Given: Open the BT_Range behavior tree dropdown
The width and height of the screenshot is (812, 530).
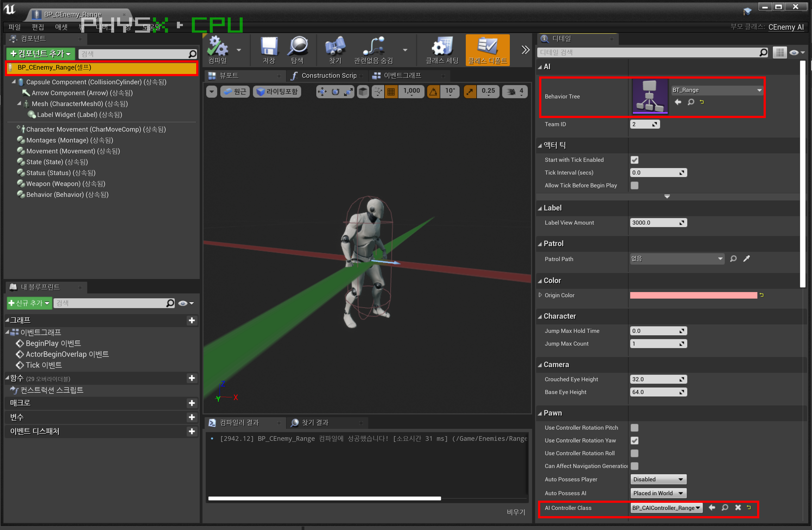Looking at the screenshot, I should click(716, 90).
